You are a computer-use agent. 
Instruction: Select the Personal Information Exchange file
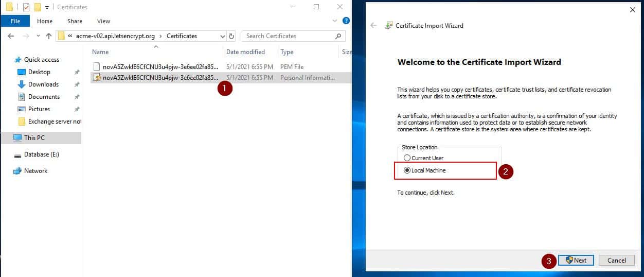click(x=221, y=78)
